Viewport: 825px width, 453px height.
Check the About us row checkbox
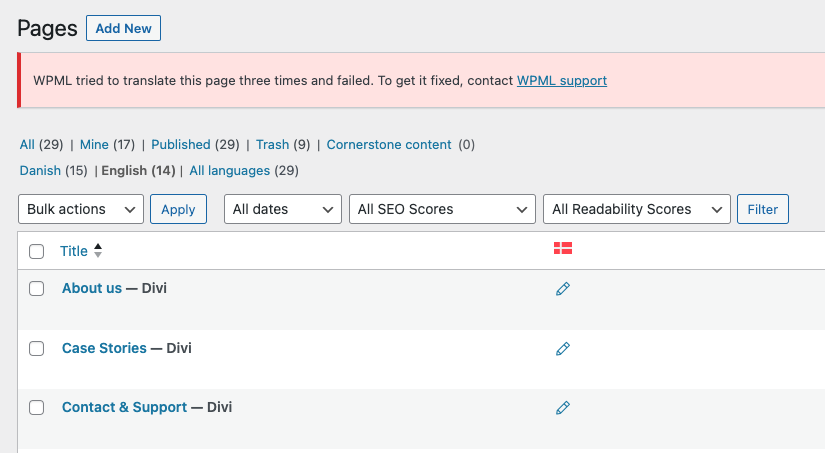(x=36, y=289)
